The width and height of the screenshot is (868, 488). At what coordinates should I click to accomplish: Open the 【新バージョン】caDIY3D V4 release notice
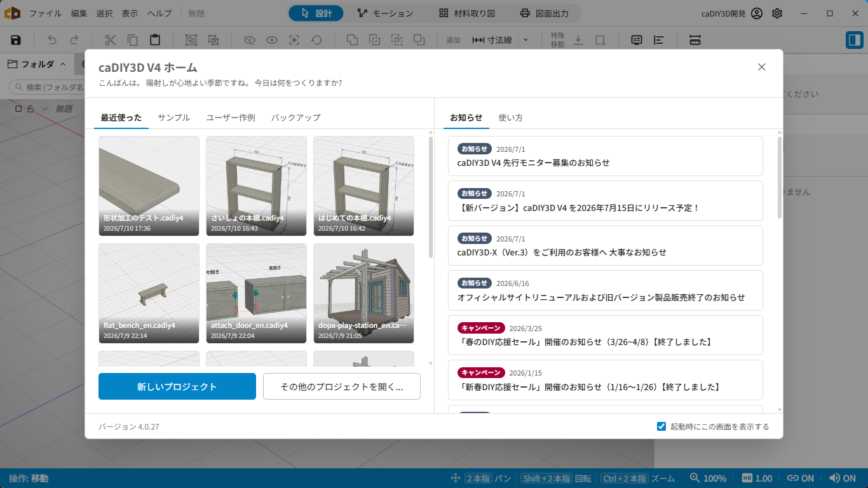click(x=605, y=201)
